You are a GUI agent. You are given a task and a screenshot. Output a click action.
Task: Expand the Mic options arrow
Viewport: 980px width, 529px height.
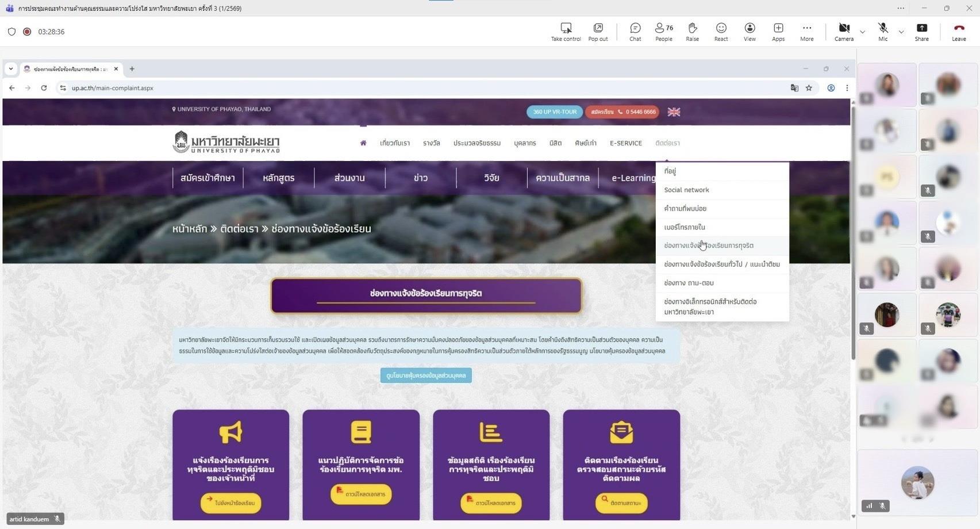(x=901, y=32)
